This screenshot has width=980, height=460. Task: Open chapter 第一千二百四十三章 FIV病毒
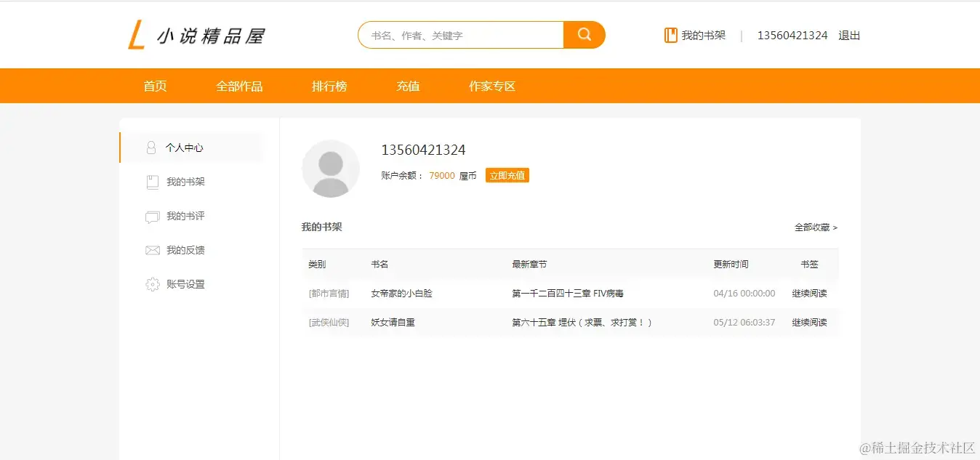click(568, 294)
